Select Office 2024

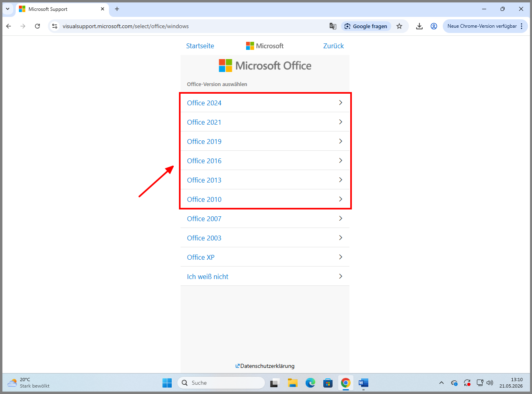pyautogui.click(x=265, y=103)
